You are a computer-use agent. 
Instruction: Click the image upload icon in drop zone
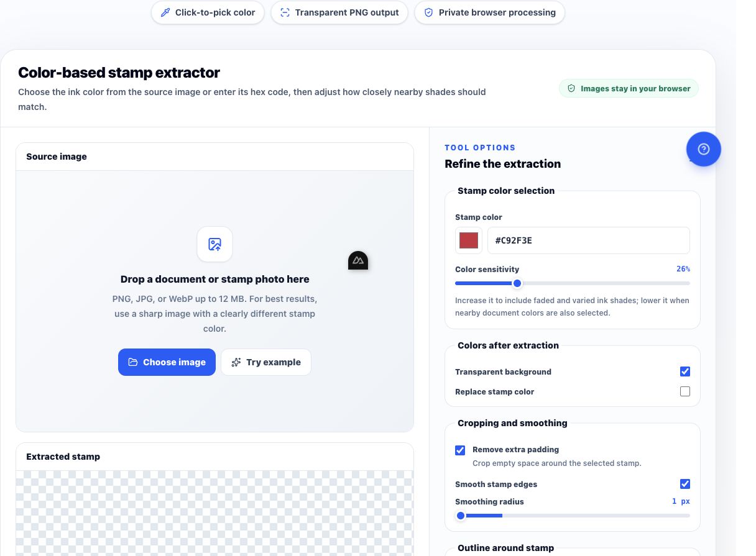pyautogui.click(x=215, y=244)
